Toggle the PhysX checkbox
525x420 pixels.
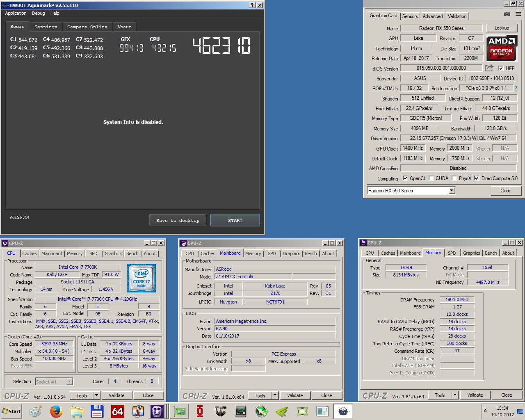pos(454,178)
